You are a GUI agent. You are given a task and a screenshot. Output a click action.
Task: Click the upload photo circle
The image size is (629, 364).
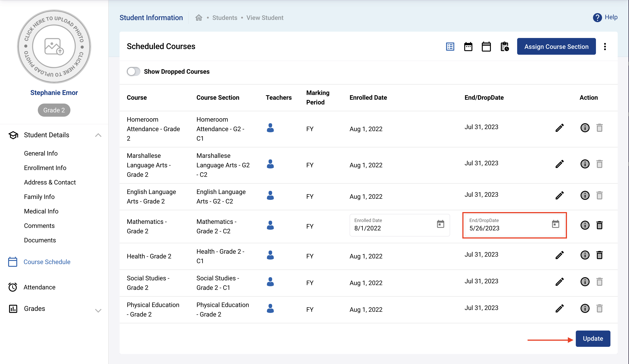point(54,47)
